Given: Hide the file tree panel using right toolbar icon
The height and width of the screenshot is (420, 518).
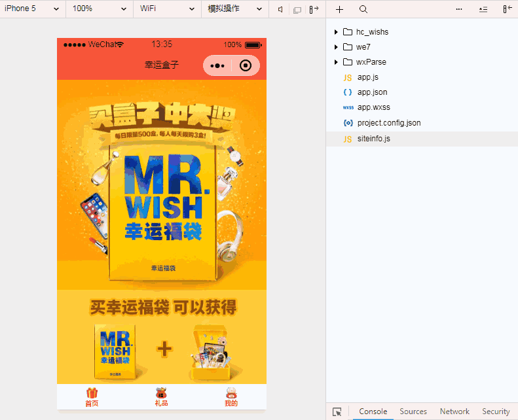Looking at the screenshot, I should 508,9.
